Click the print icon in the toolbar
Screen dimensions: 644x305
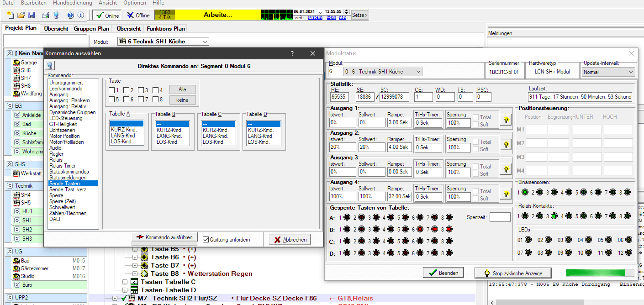[45, 15]
